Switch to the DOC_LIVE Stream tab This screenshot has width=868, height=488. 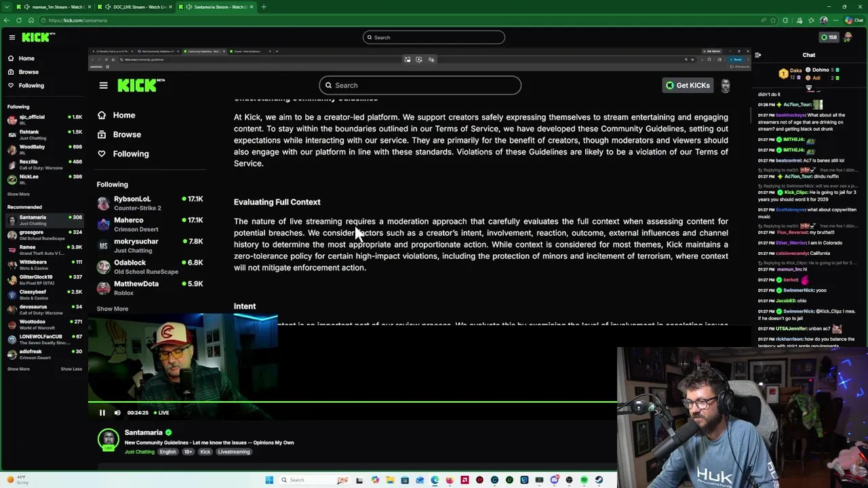[136, 7]
